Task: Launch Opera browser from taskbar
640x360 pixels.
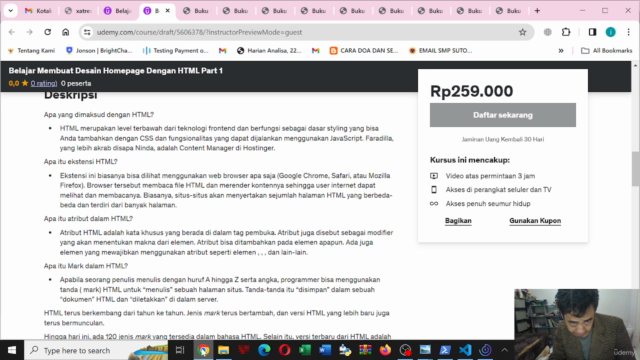Action: (284, 350)
